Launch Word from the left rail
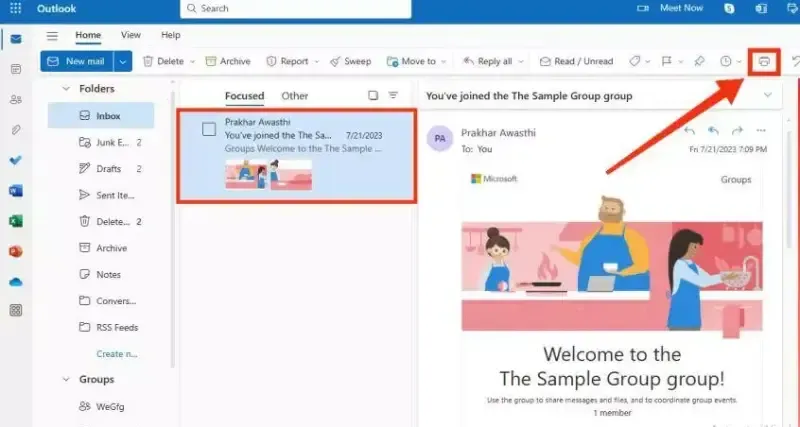800x427 pixels. point(16,191)
